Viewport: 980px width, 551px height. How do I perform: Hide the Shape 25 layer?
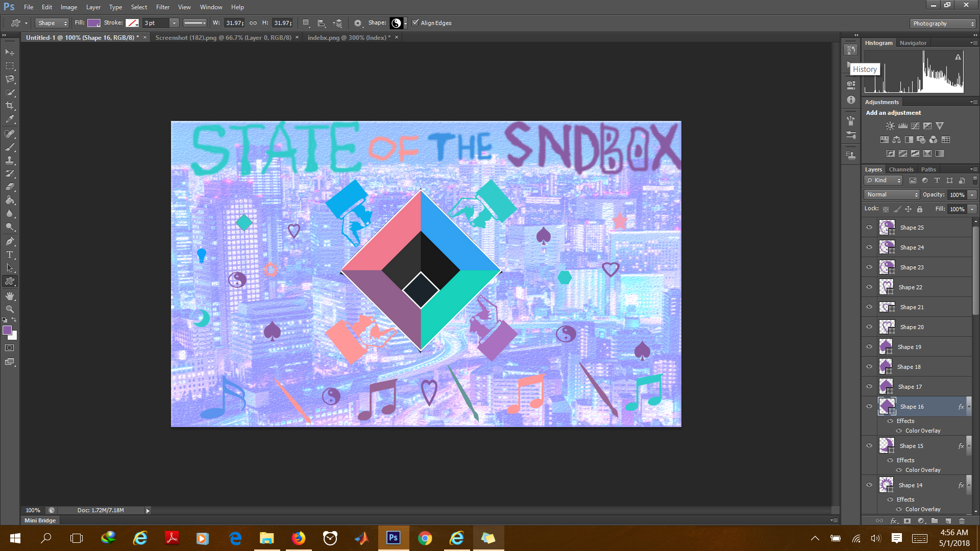coord(869,227)
